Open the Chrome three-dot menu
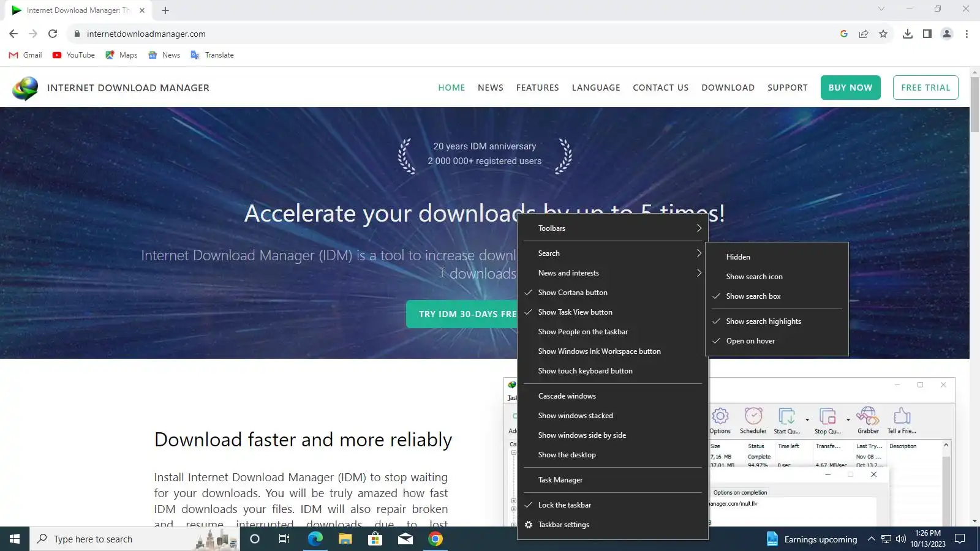The image size is (980, 551). tap(967, 34)
